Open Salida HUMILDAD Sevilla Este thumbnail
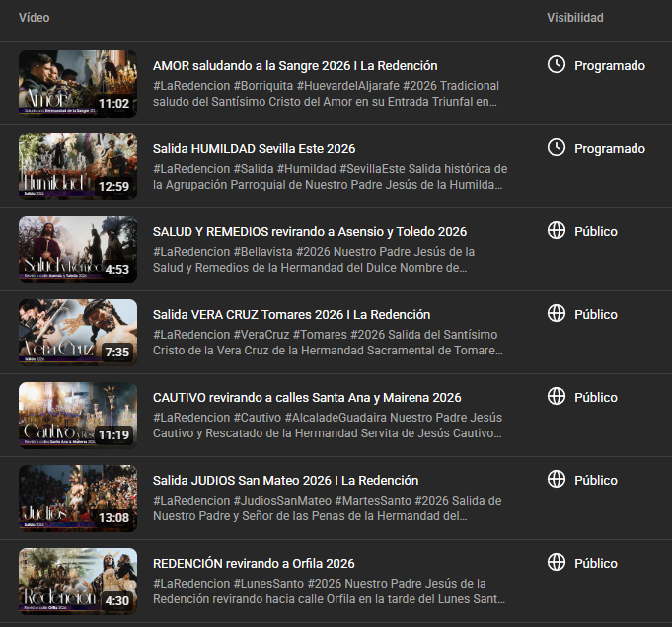The width and height of the screenshot is (672, 627). [x=78, y=167]
